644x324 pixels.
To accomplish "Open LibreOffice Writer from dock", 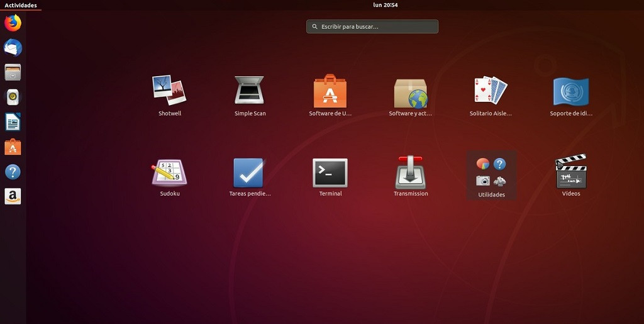I will point(13,122).
